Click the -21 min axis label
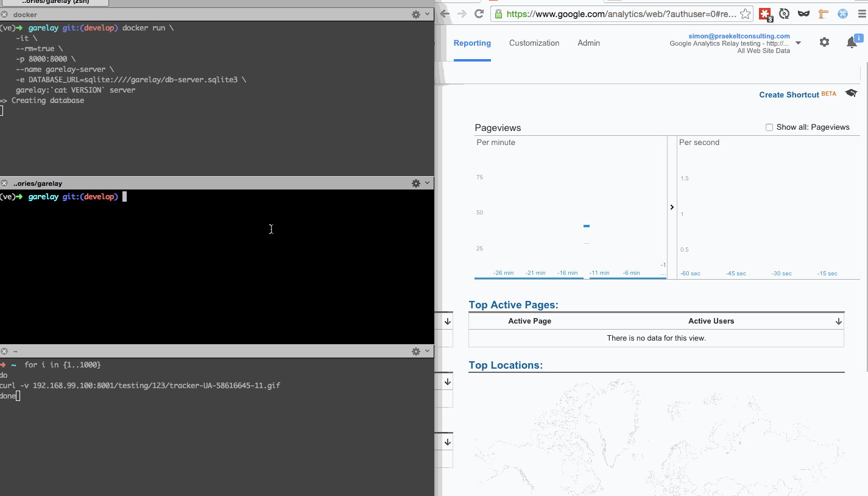 [535, 273]
